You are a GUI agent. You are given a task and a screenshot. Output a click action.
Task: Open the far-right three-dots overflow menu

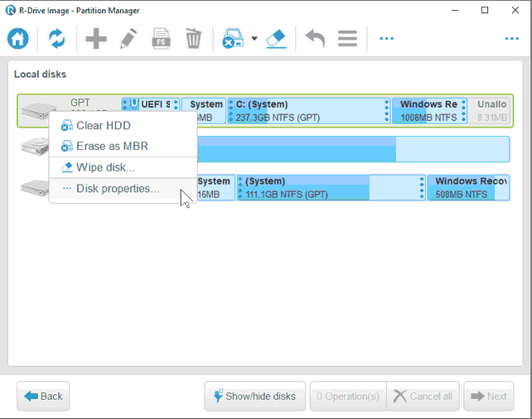511,39
